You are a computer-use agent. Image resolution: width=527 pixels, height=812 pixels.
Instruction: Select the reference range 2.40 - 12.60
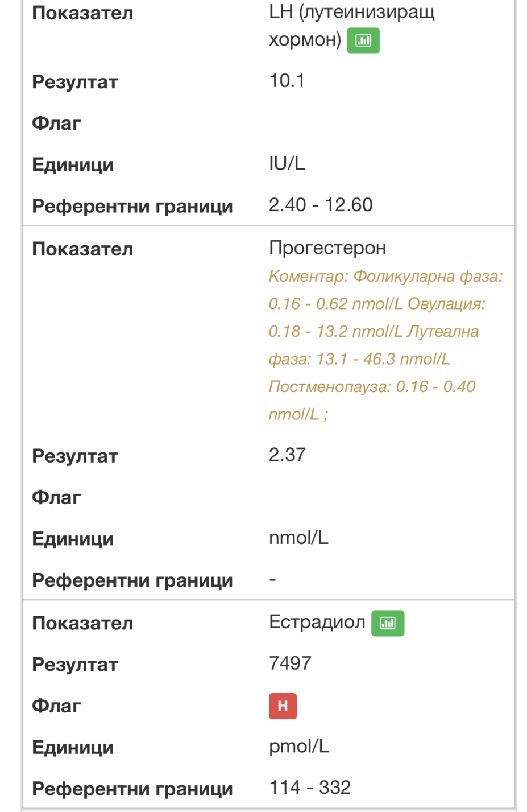pos(321,205)
